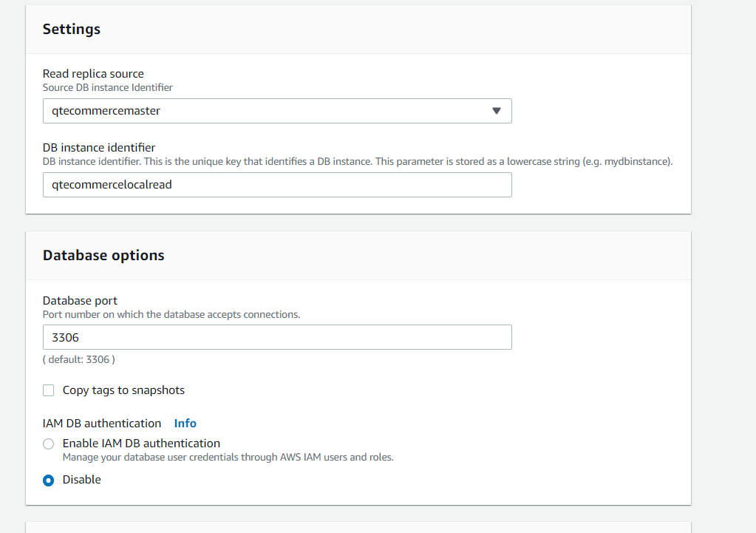
Task: Click the Settings section heading
Action: (x=72, y=29)
